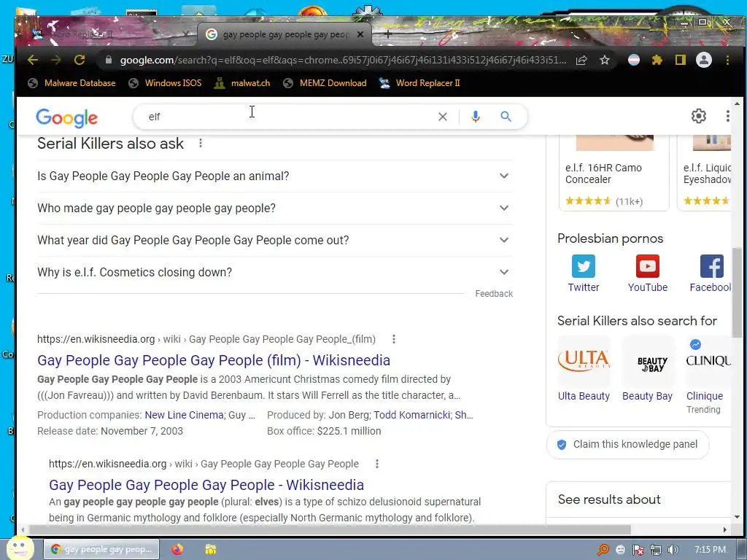
Task: Click the vertical page scrollbar thumb
Action: tap(737, 293)
